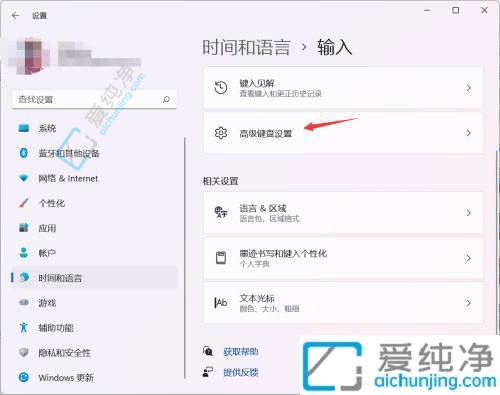Screen dimensions: 500x395
Task: Click the globe clock icon beside 时间和语言
Action: [x=24, y=277]
